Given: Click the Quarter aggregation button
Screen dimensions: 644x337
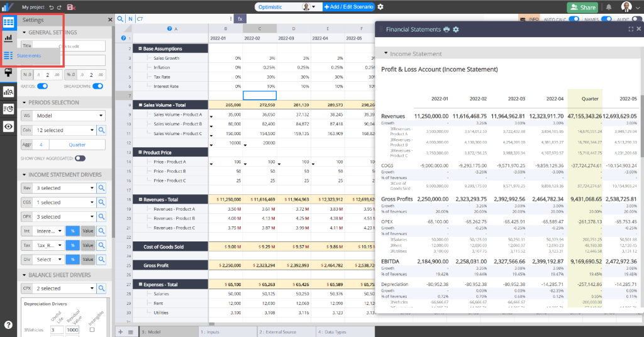Looking at the screenshot, I should [77, 145].
